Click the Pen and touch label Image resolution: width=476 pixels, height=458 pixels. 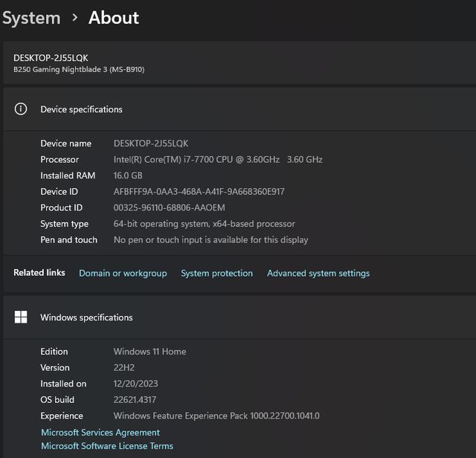[69, 239]
